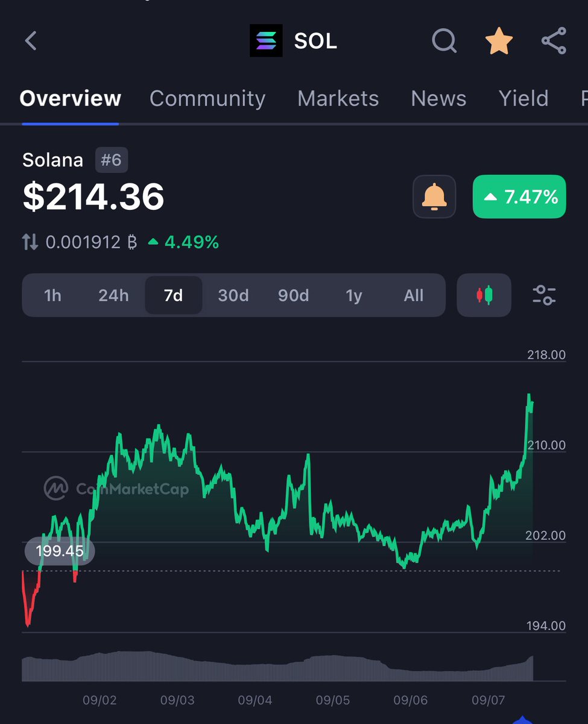Viewport: 588px width, 724px height.
Task: Select the 24h chart range
Action: [113, 296]
